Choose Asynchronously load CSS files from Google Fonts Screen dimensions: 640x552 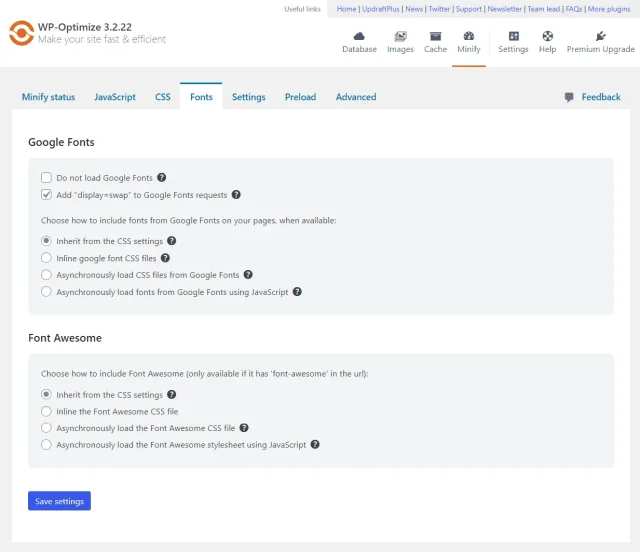[46, 275]
